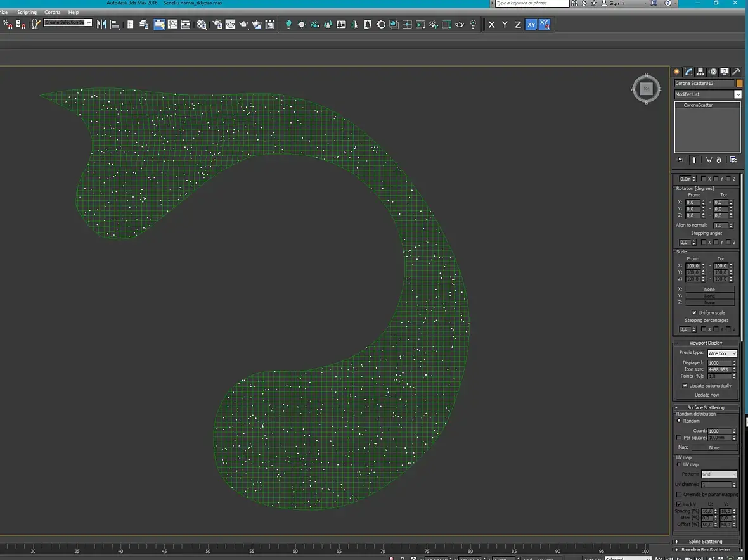Image resolution: width=748 pixels, height=560 pixels.
Task: Click the Mirror tool icon
Action: [101, 24]
